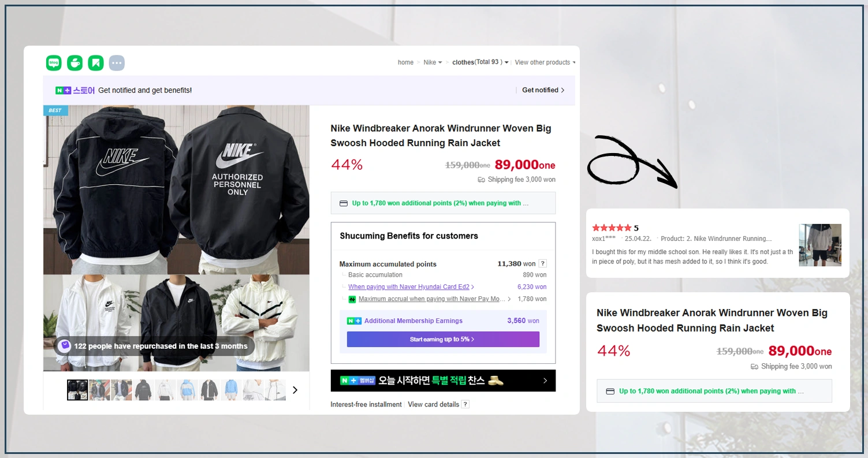868x458 pixels.
Task: Click the Get notified button
Action: 542,90
